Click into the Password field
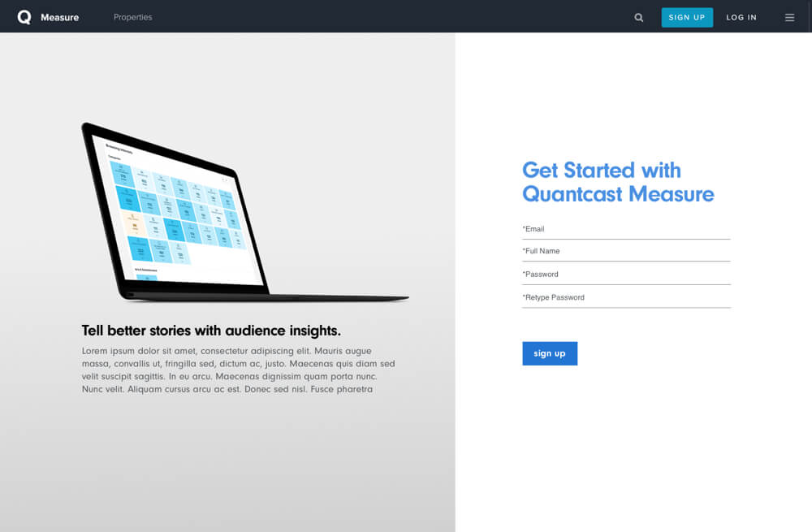Viewport: 812px width, 532px height. tap(626, 275)
